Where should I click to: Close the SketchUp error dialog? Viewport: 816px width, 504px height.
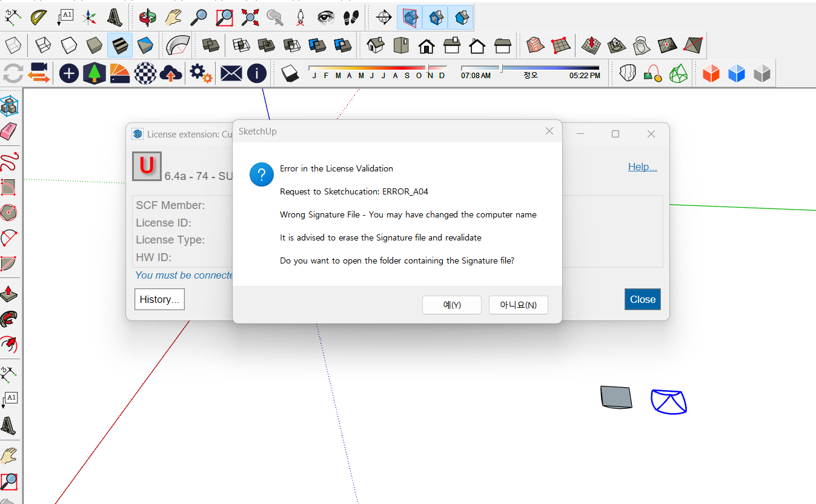click(549, 131)
